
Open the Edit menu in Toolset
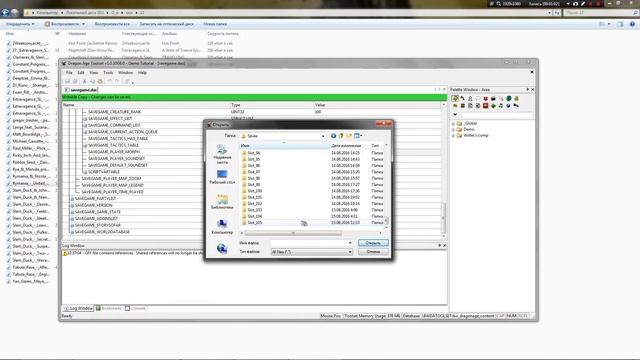pos(81,73)
